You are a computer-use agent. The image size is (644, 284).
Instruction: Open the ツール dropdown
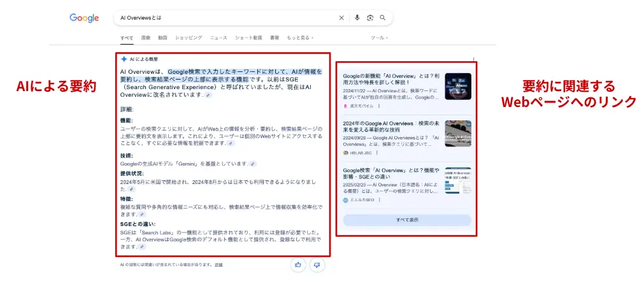[x=378, y=38]
